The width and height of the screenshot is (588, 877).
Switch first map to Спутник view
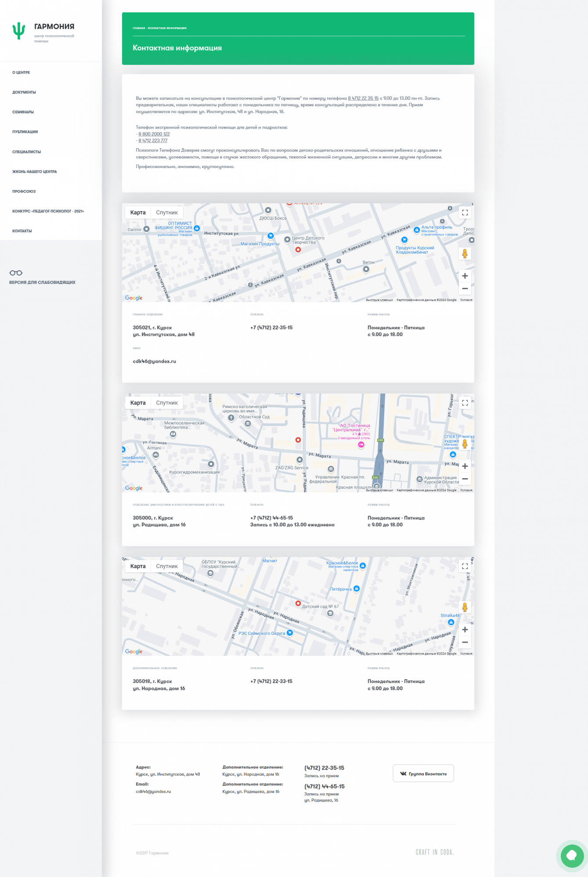(167, 213)
